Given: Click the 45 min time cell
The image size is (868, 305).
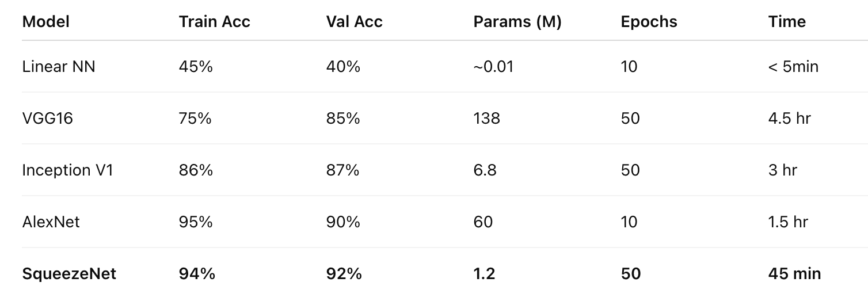Looking at the screenshot, I should click(x=794, y=274).
